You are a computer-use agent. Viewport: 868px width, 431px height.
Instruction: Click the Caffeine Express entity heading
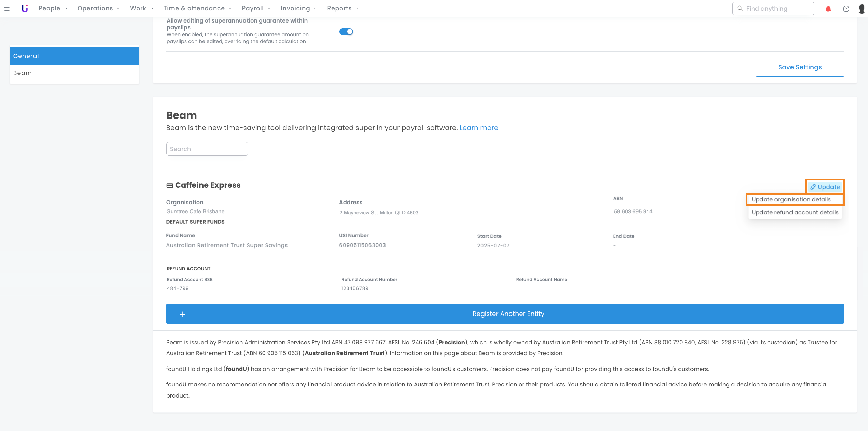click(x=208, y=185)
